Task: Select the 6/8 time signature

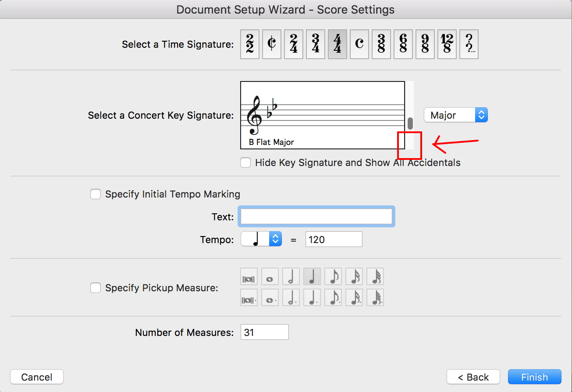Action: (x=403, y=44)
